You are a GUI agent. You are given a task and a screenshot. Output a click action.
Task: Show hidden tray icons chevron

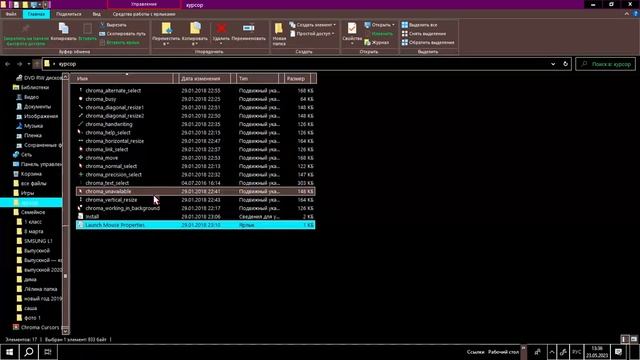click(552, 352)
